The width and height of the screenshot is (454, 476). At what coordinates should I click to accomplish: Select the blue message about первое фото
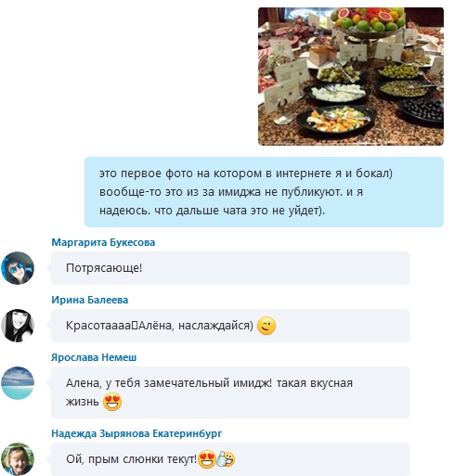point(264,192)
